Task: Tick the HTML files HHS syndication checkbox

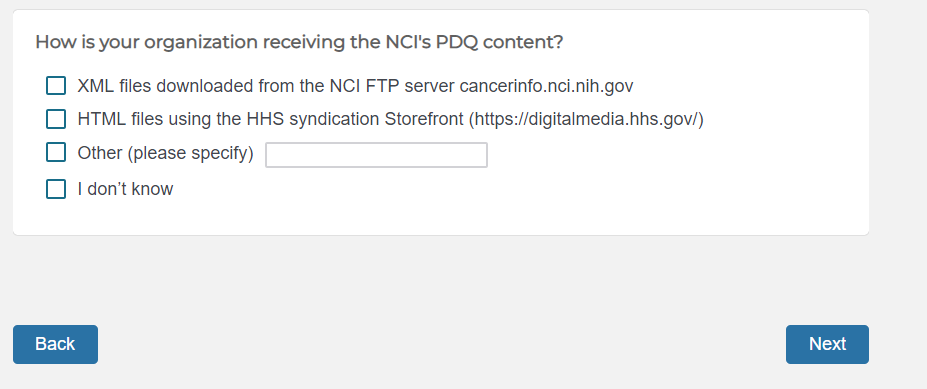Action: click(56, 119)
